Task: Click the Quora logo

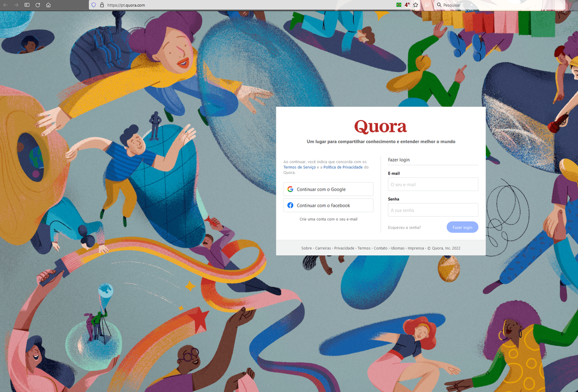Action: coord(380,126)
